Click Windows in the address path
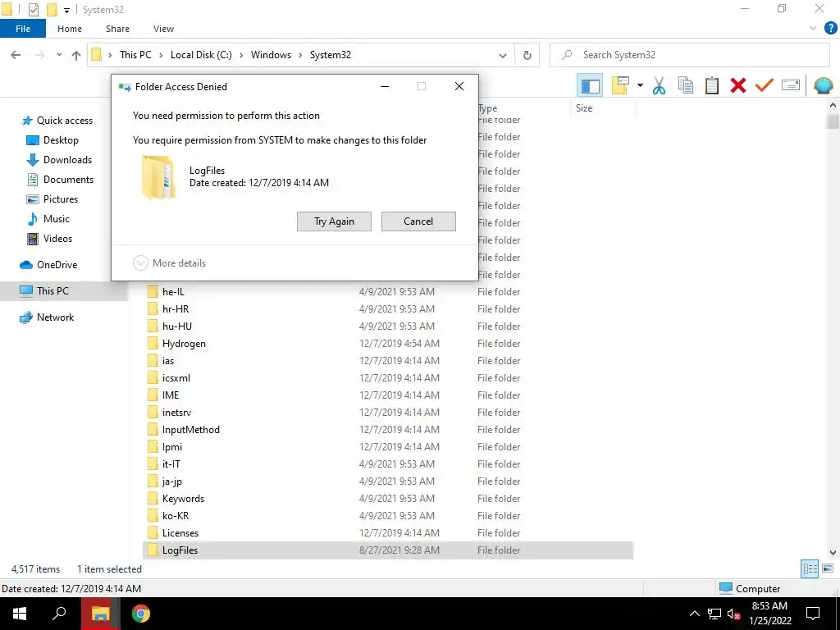840x630 pixels. point(271,55)
